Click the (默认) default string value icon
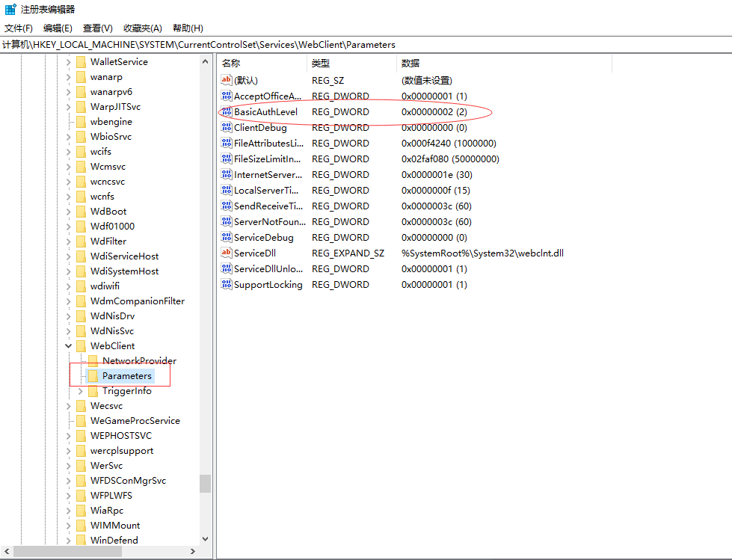The image size is (732, 560). (x=227, y=81)
